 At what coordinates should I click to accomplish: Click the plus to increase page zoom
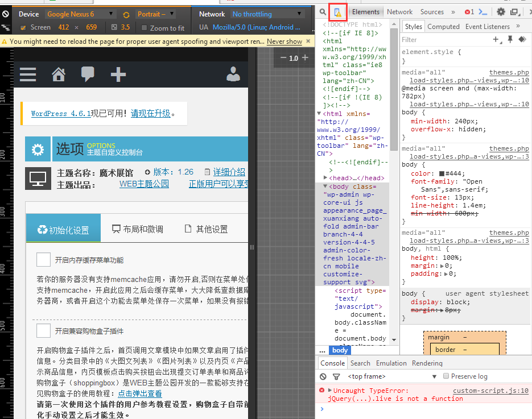[x=305, y=57]
